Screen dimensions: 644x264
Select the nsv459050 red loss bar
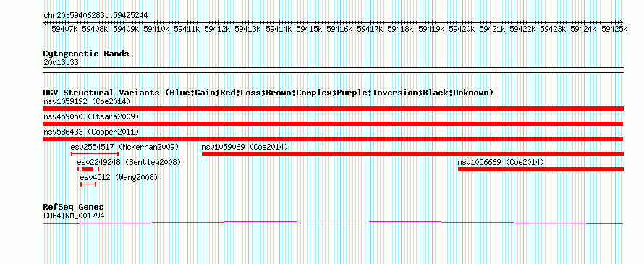[333, 124]
